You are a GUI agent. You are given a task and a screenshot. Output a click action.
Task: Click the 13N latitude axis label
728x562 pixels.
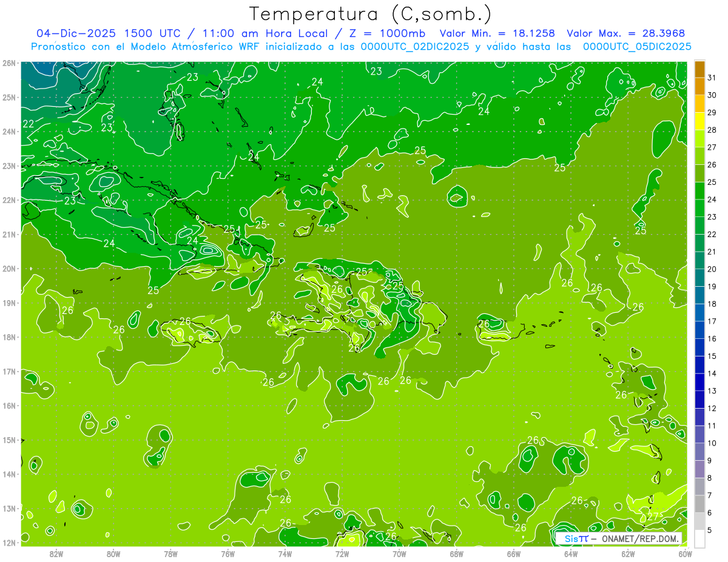[8, 508]
